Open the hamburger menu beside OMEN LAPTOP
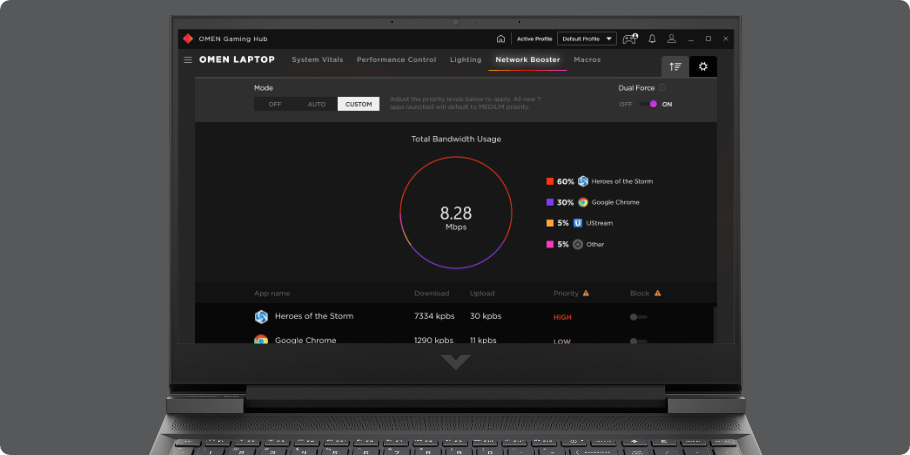Image resolution: width=910 pixels, height=455 pixels. coord(188,60)
